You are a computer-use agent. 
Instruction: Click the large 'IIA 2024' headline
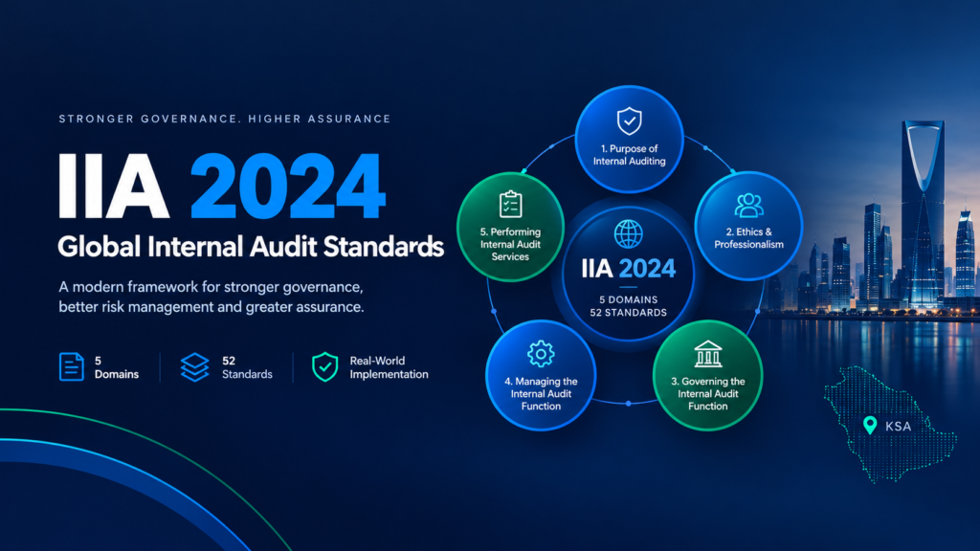221,186
